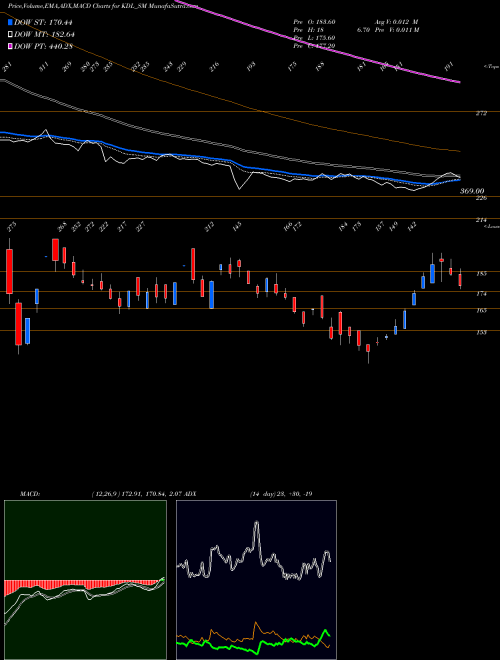The image size is (500, 660).
Task: Click the ADX '(14 day) 28, +30, -19' values
Action: tap(281, 494)
